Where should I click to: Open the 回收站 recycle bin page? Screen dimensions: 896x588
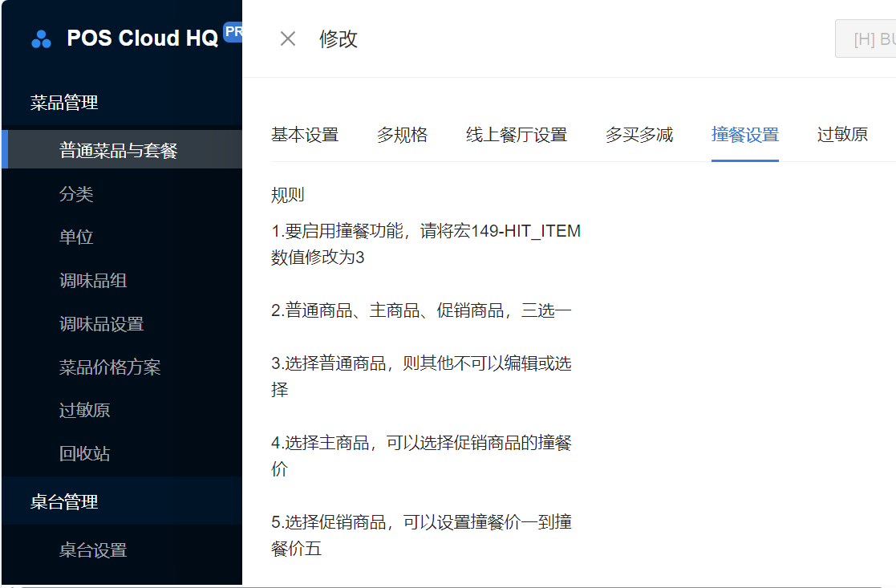click(x=84, y=454)
